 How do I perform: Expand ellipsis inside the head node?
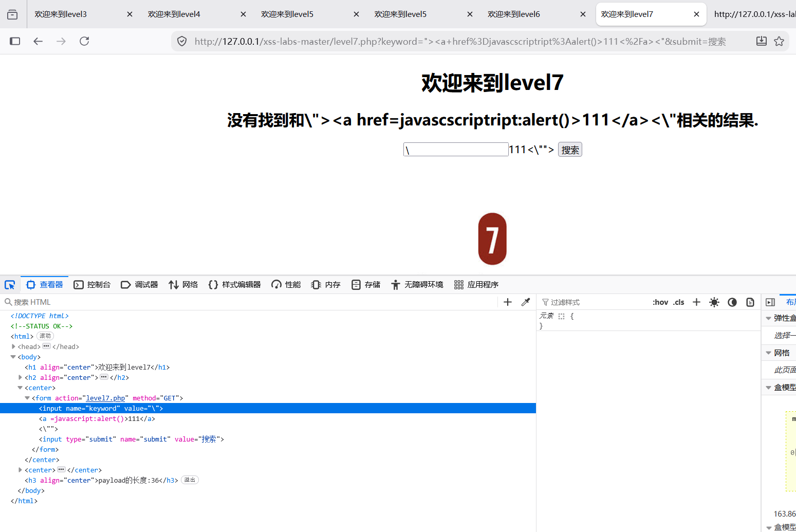click(x=46, y=346)
